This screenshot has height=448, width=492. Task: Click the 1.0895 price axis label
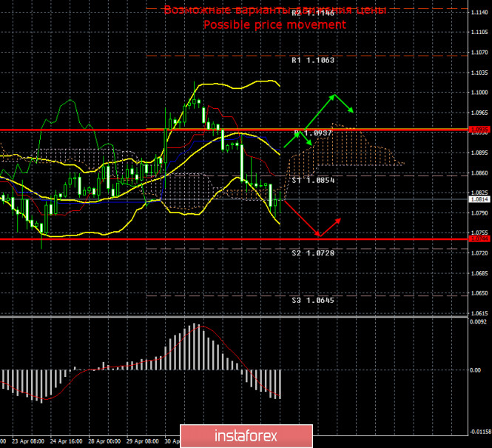(x=479, y=153)
